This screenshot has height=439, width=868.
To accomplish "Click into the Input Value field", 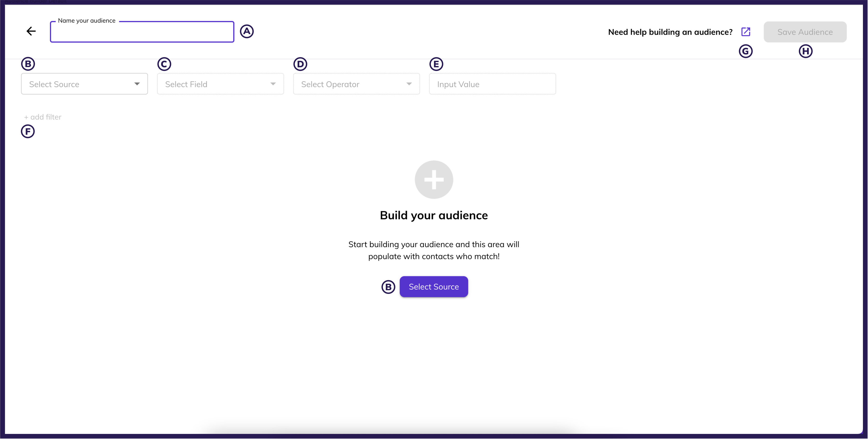I will pyautogui.click(x=492, y=84).
